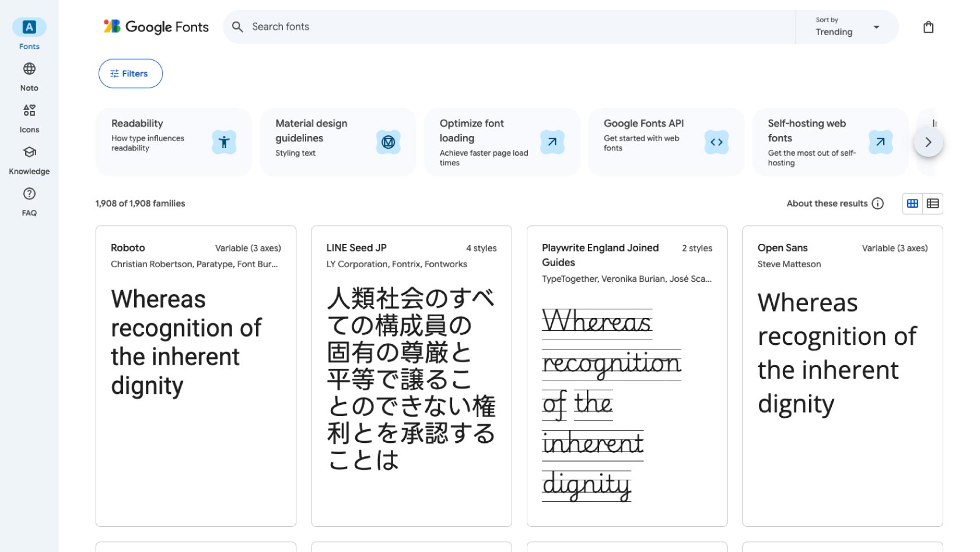Image resolution: width=980 pixels, height=552 pixels.
Task: Click the Google Fonts API code icon
Action: (x=716, y=142)
